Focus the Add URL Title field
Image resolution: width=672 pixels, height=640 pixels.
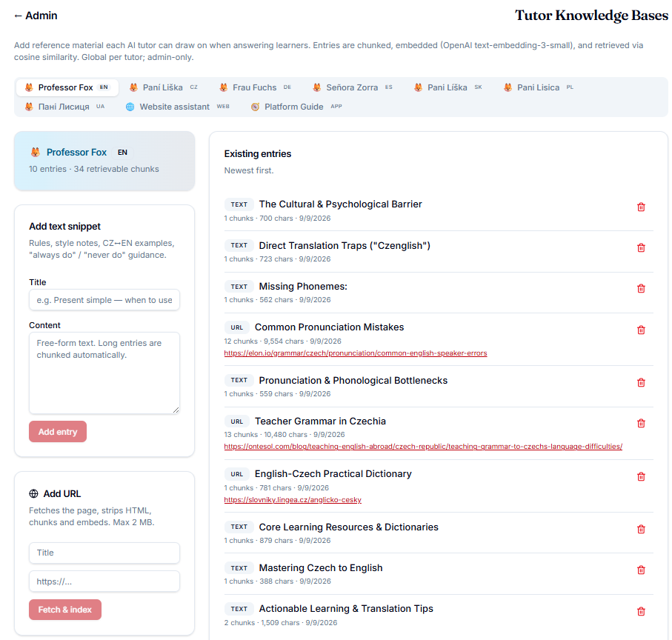click(x=104, y=553)
